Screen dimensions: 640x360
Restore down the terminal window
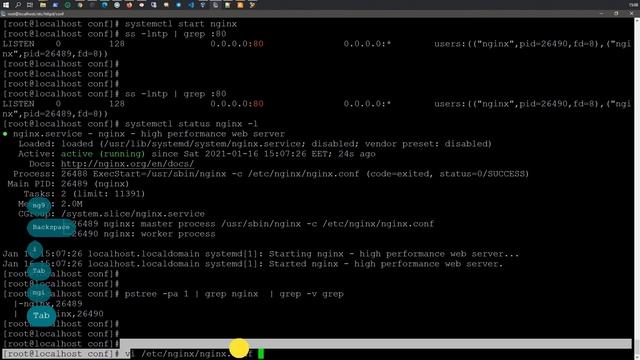tap(616, 13)
